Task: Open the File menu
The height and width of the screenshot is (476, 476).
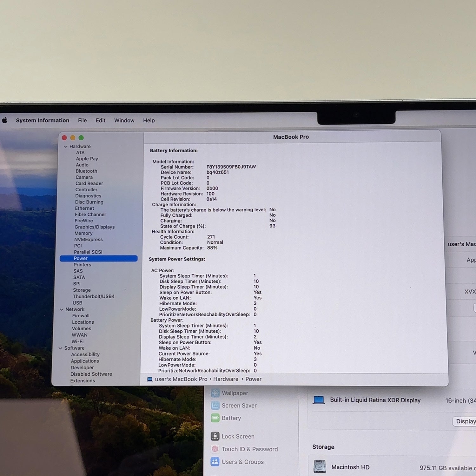Action: click(x=83, y=120)
